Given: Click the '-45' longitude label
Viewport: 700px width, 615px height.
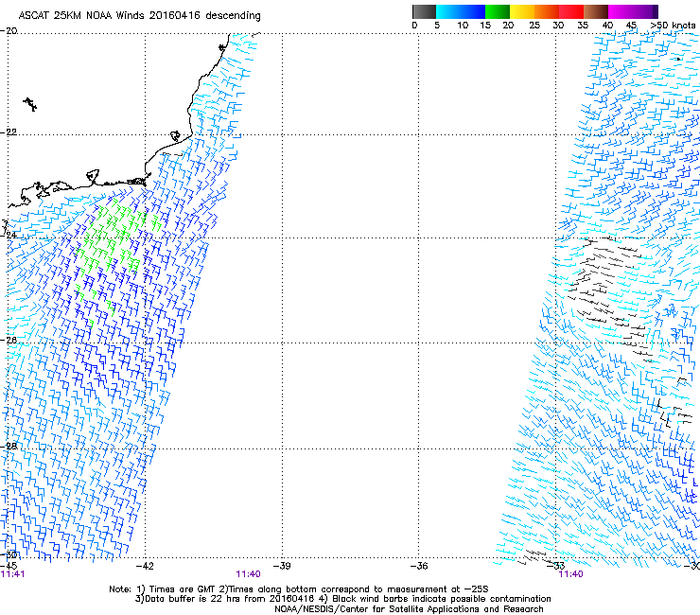Looking at the screenshot, I should pyautogui.click(x=9, y=566).
